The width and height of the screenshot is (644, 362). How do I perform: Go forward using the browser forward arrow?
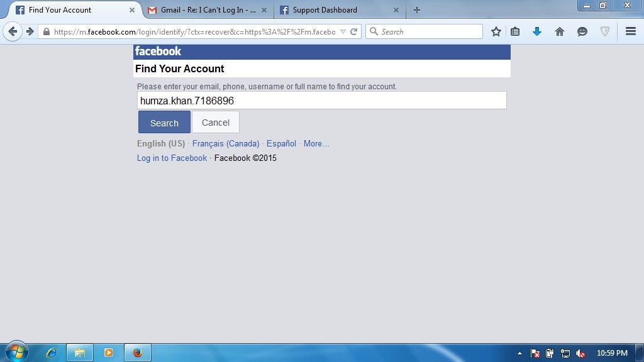30,31
